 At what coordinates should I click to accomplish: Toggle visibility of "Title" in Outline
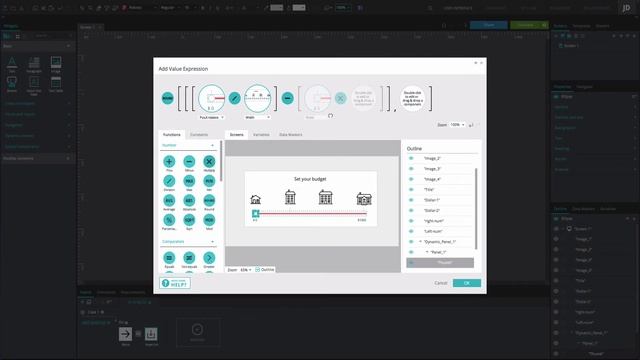point(411,189)
